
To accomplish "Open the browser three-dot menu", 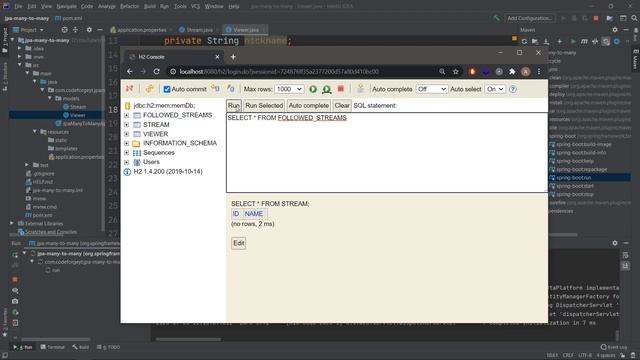I will 539,71.
